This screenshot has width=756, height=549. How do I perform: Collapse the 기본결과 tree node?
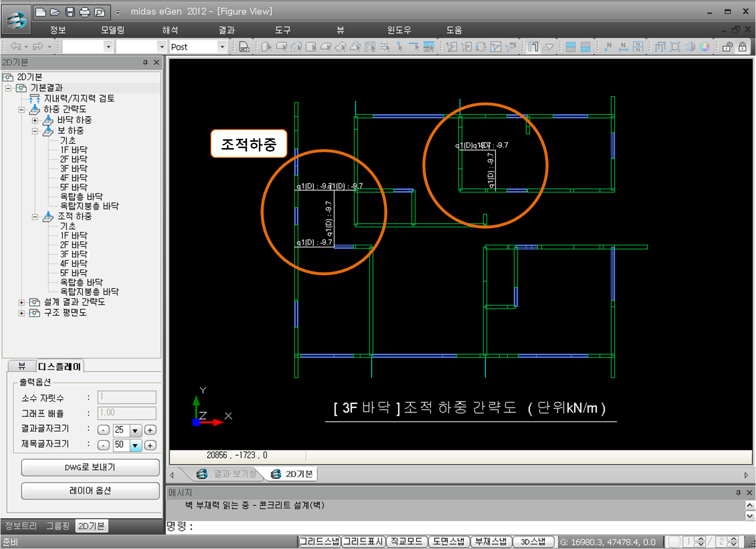click(8, 88)
